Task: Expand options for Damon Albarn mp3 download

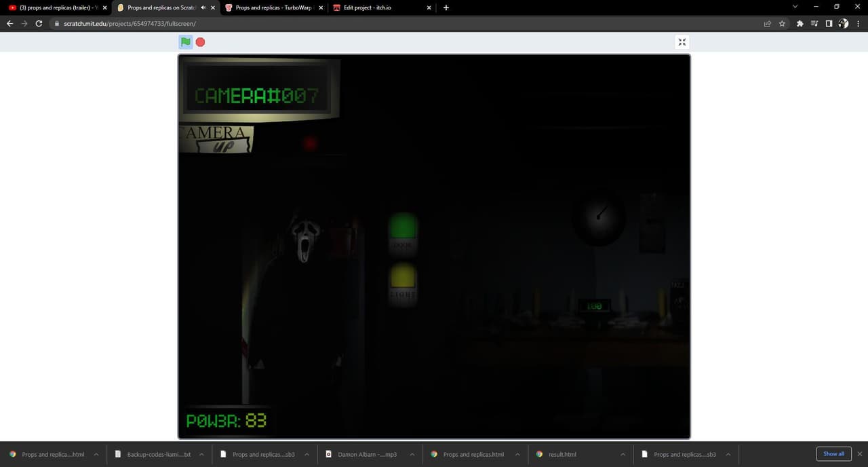Action: [x=412, y=454]
